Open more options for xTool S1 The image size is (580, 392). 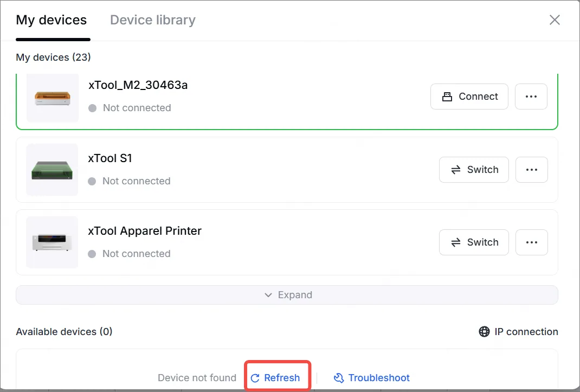click(x=532, y=170)
